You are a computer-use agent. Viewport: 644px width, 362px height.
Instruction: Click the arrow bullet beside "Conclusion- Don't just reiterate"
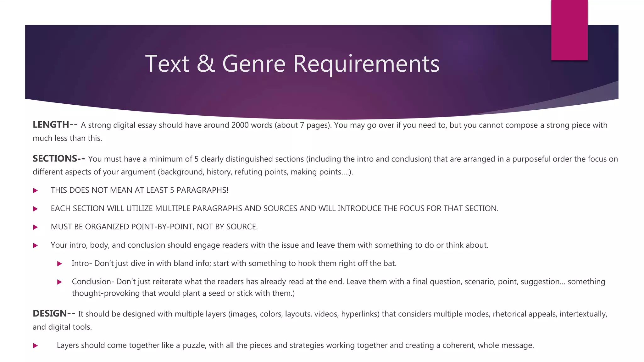point(59,282)
